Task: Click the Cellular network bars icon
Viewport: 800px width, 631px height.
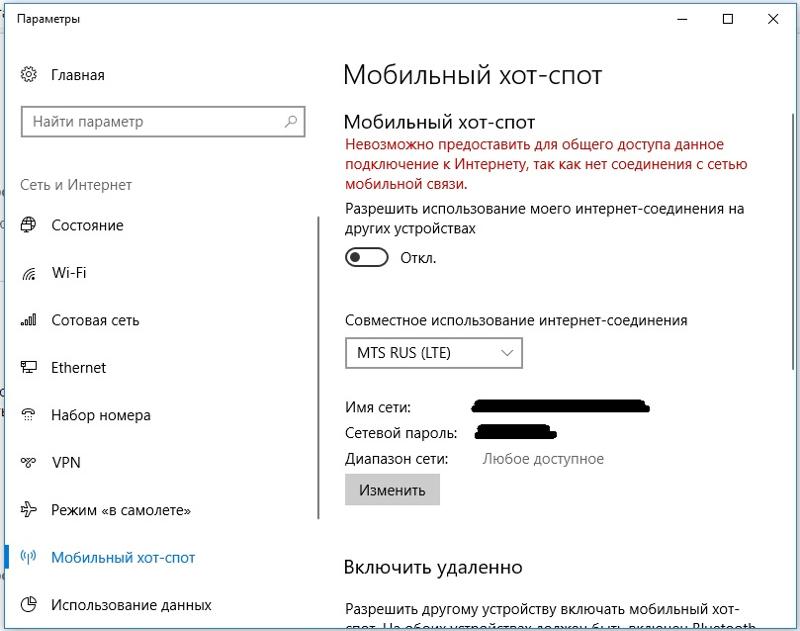Action: tap(29, 320)
